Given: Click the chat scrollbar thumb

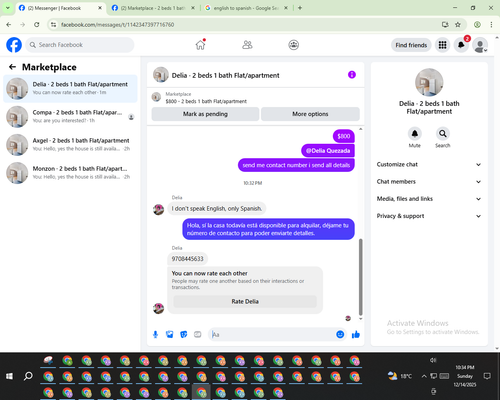Looking at the screenshot, I should [x=360, y=277].
